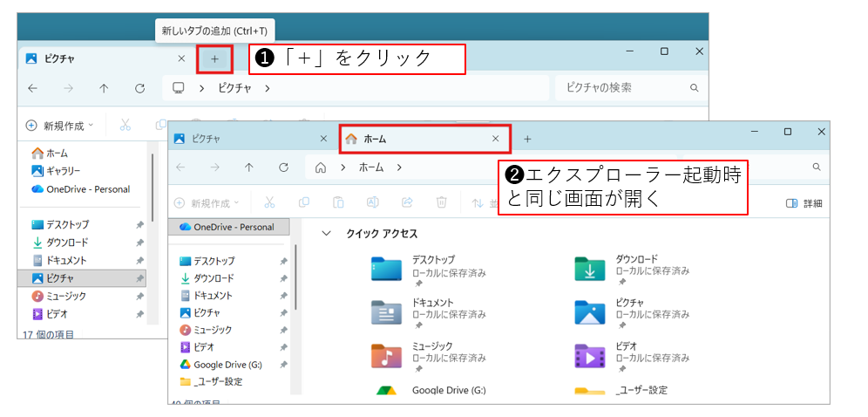Close the ホーム tab
The image size is (868, 417).
pyautogui.click(x=495, y=139)
